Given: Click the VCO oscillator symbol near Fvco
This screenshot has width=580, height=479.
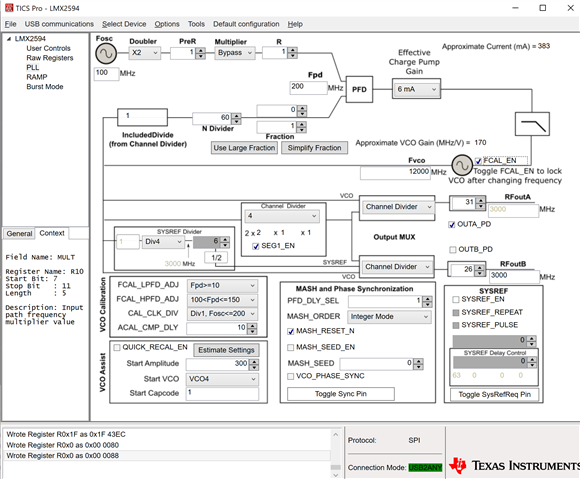Looking at the screenshot, I should 462,165.
